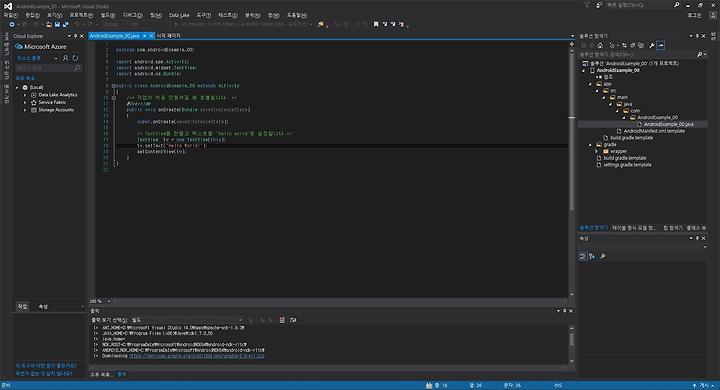Collapse the gradle folder node
This screenshot has width=720, height=390.
(x=591, y=145)
